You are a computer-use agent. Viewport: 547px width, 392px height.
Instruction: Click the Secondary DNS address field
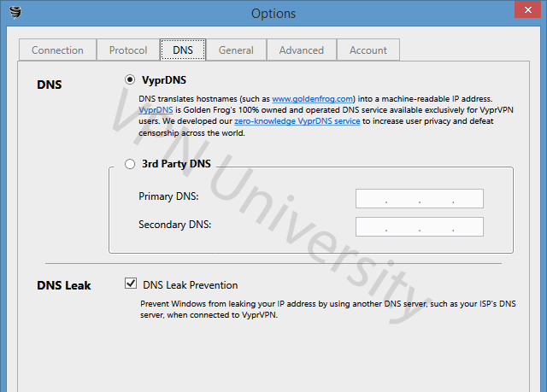pyautogui.click(x=420, y=227)
